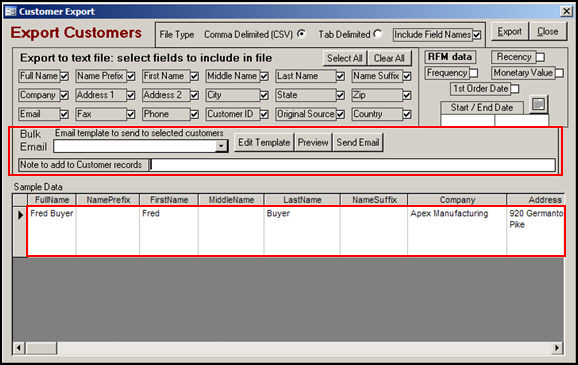
Task: Toggle the State field checkbox
Action: pyautogui.click(x=340, y=95)
